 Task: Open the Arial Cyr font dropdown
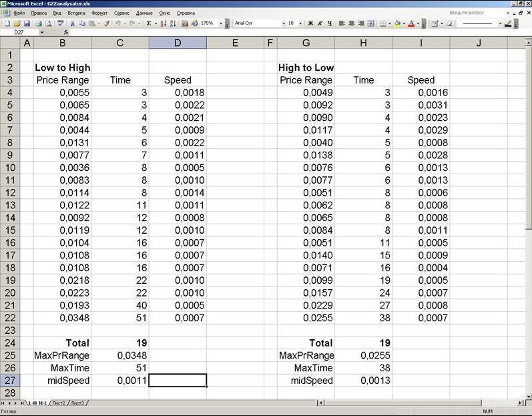[x=283, y=23]
